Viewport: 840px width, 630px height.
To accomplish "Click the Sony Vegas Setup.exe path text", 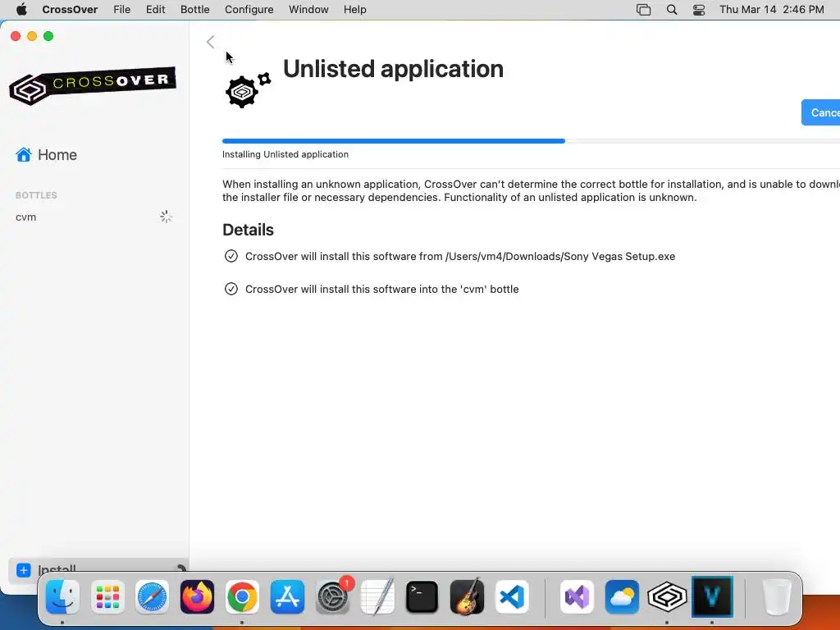I will pyautogui.click(x=559, y=256).
